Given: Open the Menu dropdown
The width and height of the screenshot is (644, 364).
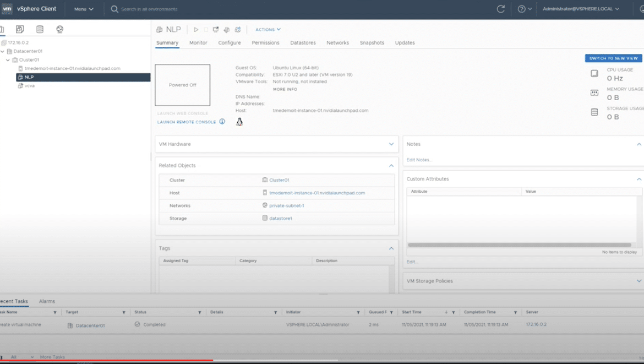Looking at the screenshot, I should pos(84,9).
